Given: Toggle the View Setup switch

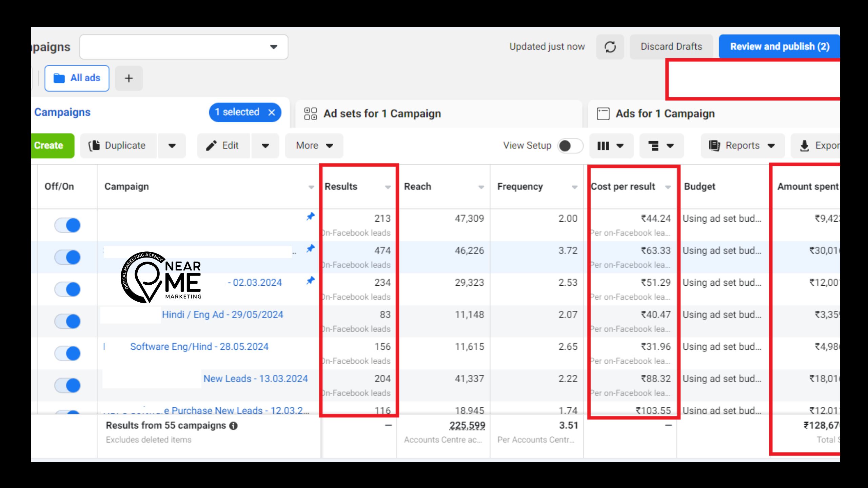Looking at the screenshot, I should click(570, 146).
